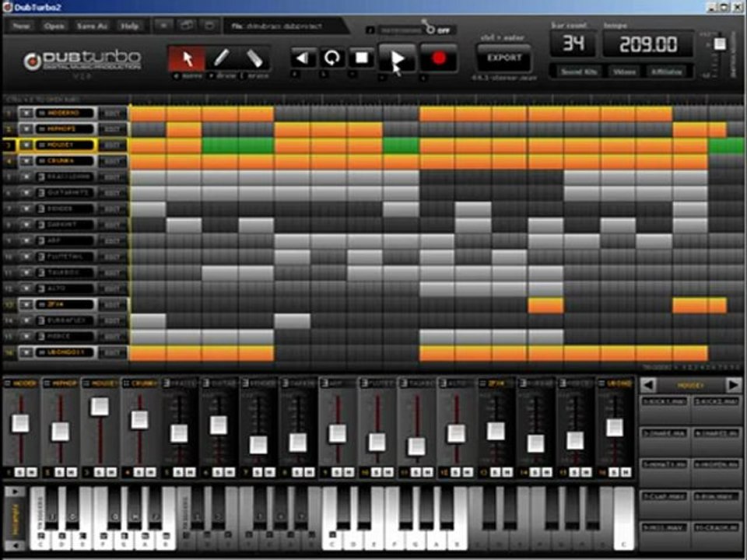
Task: Mute mixer channel 7 with M button
Action: [269, 472]
